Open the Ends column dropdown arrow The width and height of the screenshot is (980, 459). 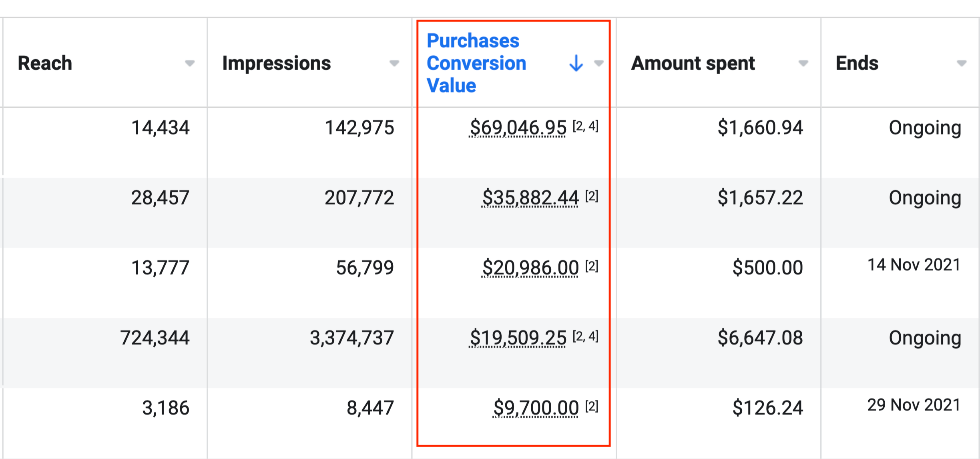pos(962,63)
